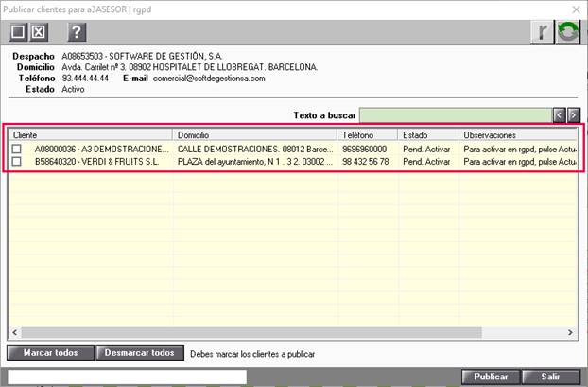Image resolution: width=588 pixels, height=387 pixels.
Task: Click phone number 98 432 56 78
Action: (366, 162)
